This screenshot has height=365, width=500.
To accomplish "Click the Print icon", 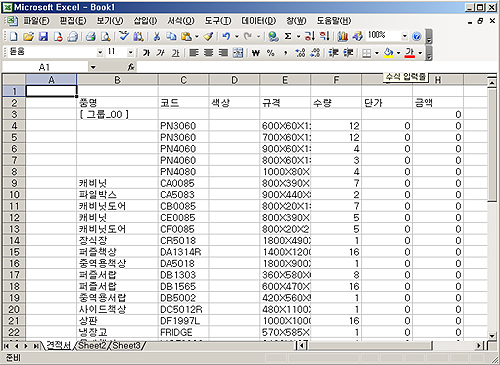I will pos(91,36).
